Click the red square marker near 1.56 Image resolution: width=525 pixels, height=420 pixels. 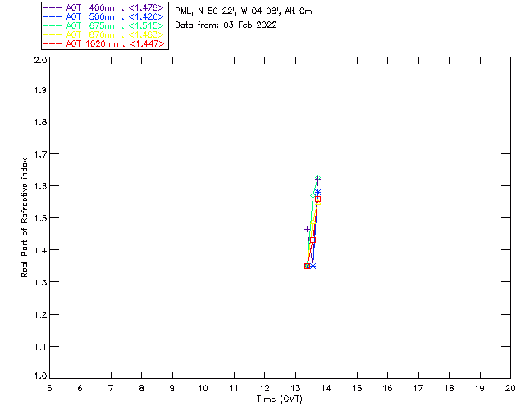pyautogui.click(x=317, y=199)
